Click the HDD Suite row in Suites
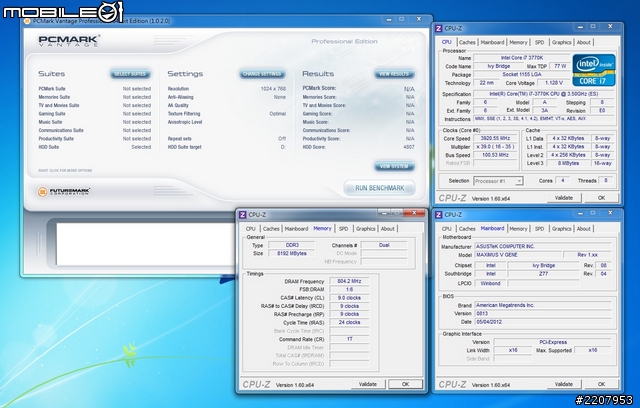 pyautogui.click(x=95, y=147)
